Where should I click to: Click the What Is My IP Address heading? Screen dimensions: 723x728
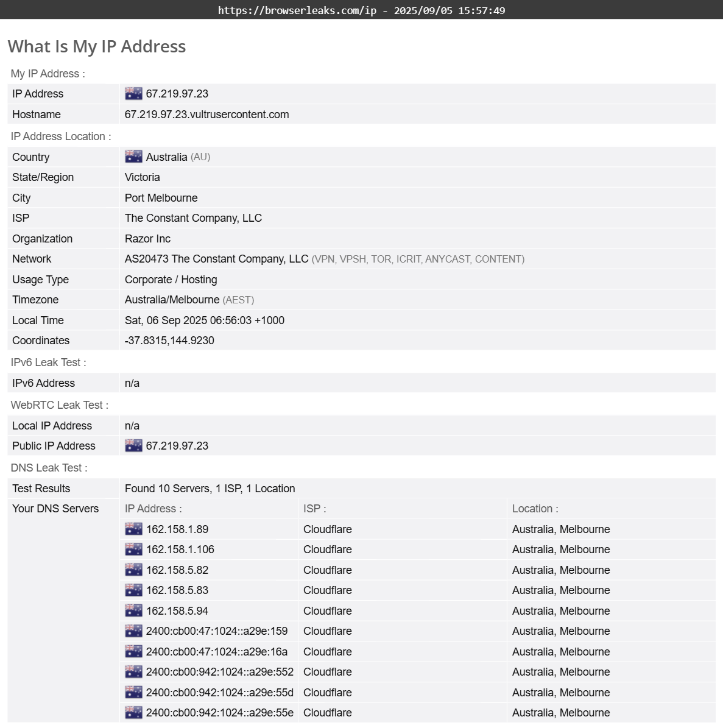click(97, 46)
